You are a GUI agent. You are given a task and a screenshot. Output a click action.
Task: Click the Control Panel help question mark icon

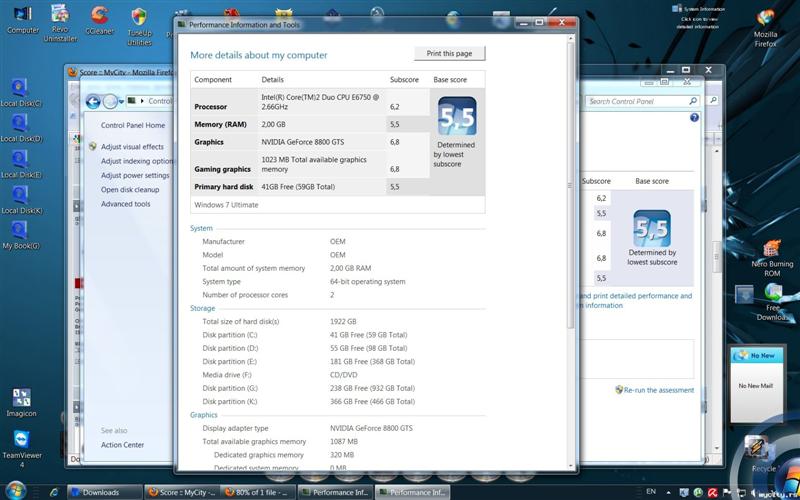(x=694, y=118)
